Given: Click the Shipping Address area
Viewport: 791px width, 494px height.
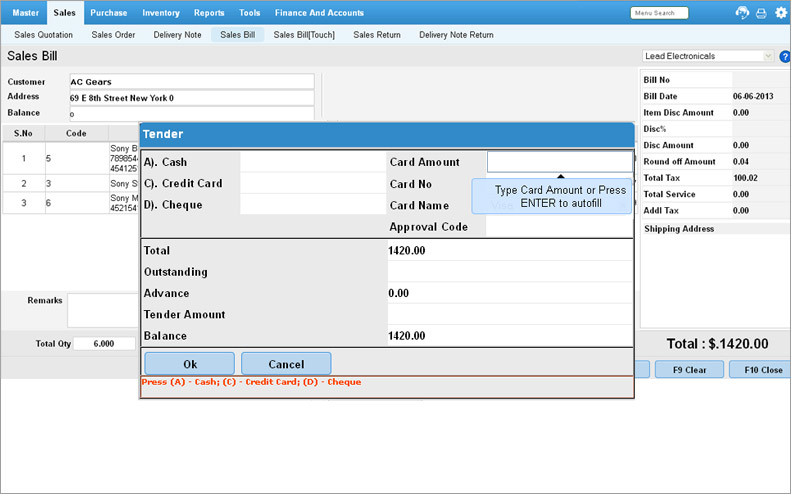Looking at the screenshot, I should 715,282.
